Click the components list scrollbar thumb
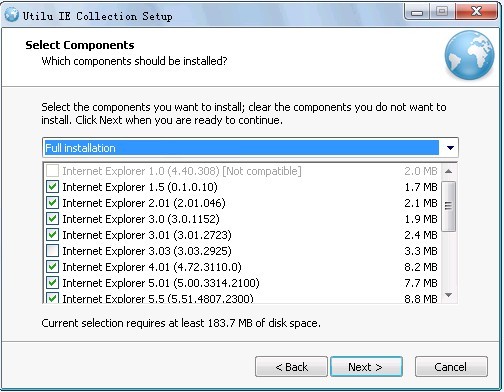This screenshot has width=504, height=392. [449, 206]
